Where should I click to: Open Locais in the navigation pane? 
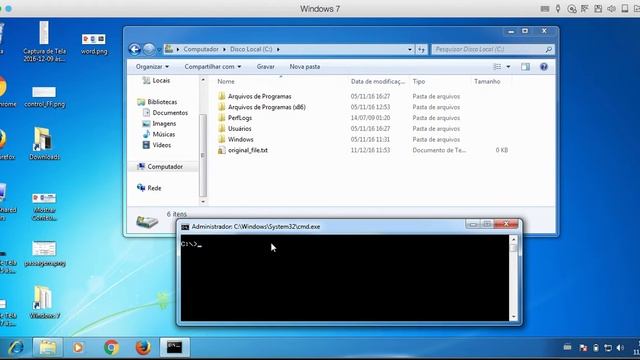tap(161, 80)
